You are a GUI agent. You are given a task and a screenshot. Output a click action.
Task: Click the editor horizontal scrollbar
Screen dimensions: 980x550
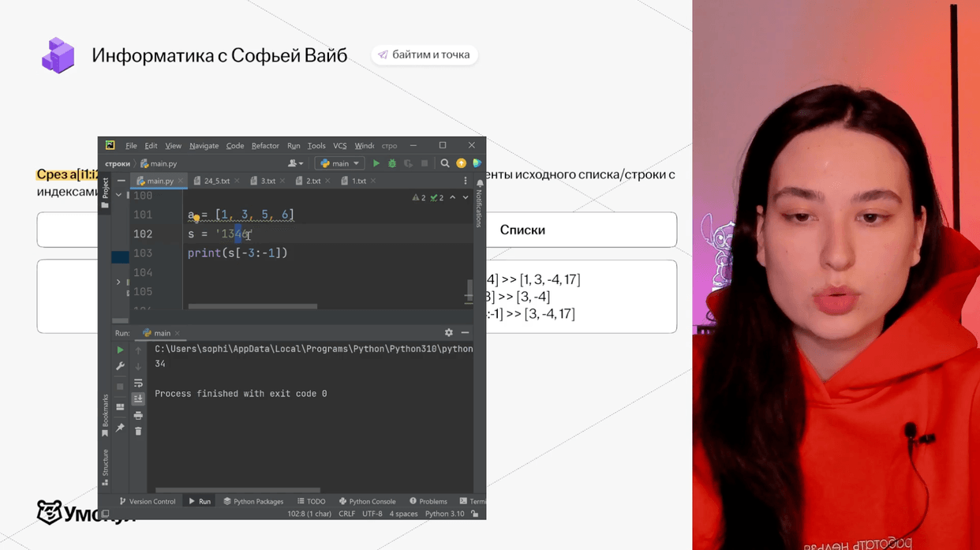tap(252, 306)
